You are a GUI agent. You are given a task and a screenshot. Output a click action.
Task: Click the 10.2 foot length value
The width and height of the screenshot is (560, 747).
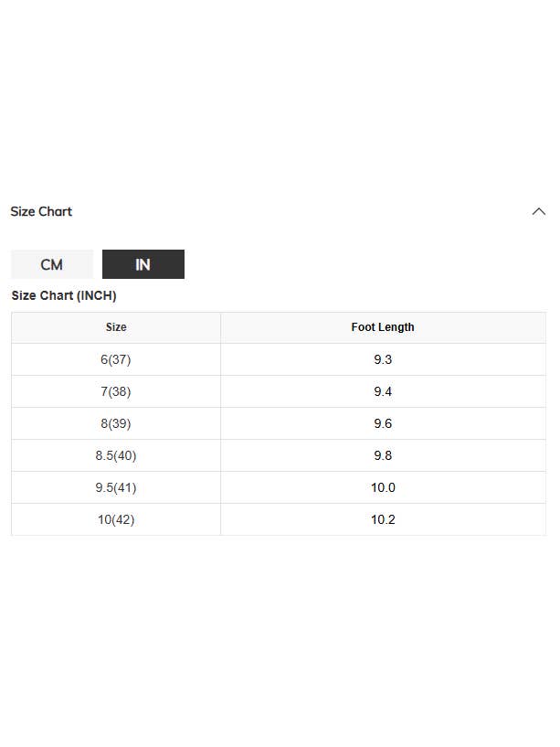[383, 519]
